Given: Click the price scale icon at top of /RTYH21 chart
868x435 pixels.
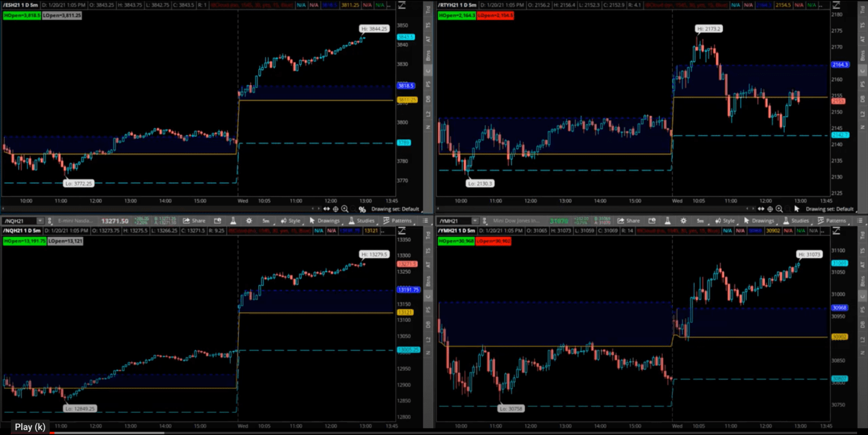Looking at the screenshot, I should pos(837,5).
